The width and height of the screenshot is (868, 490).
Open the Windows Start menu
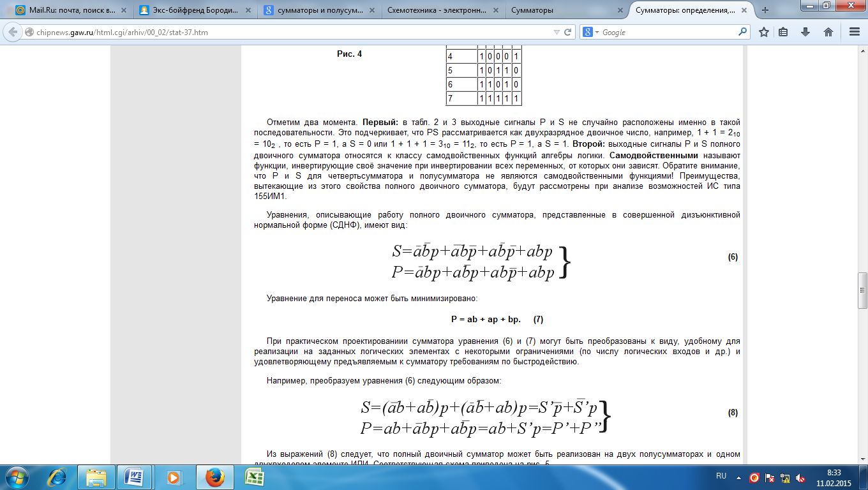(x=16, y=477)
